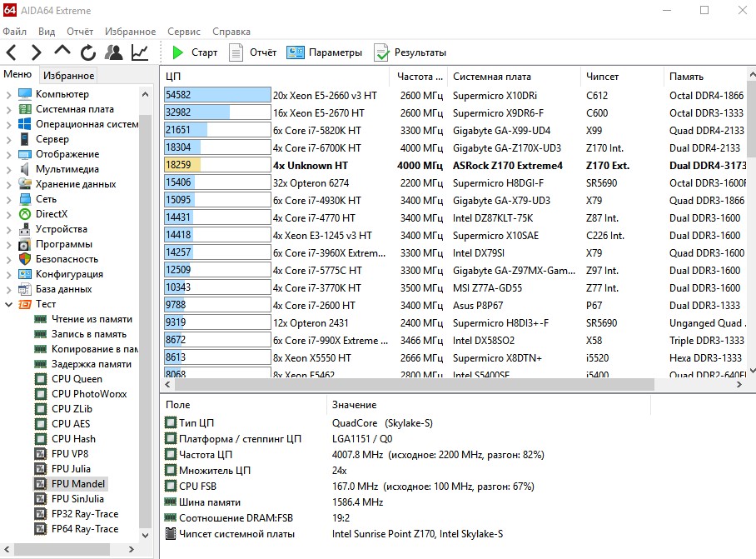Open the Файл menu
756x559 pixels.
point(14,32)
